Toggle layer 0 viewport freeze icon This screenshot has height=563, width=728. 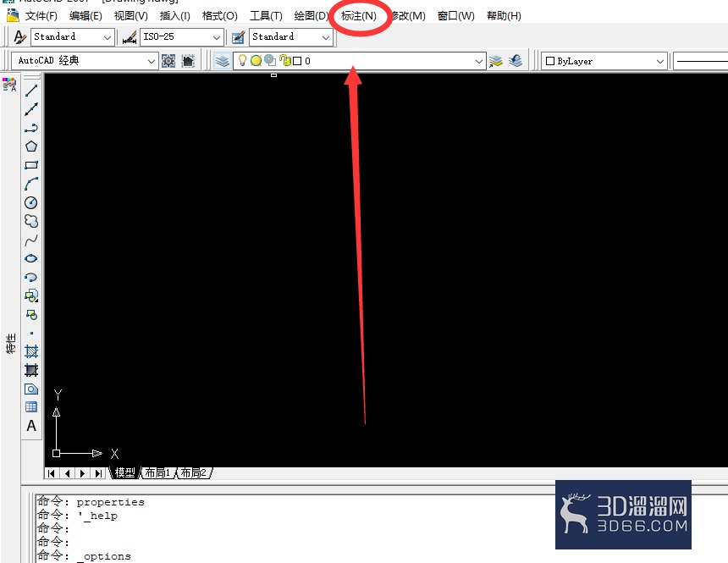click(x=270, y=60)
